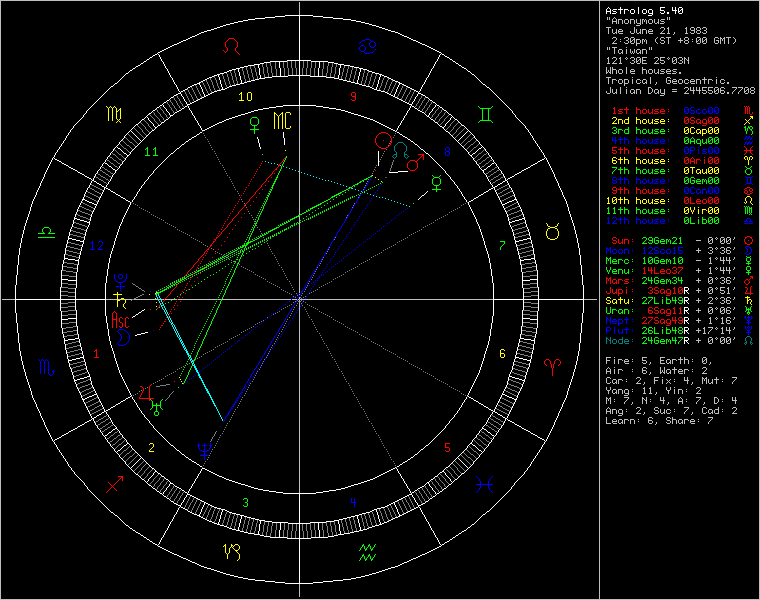Click house number 7 in the chart

tap(502, 246)
